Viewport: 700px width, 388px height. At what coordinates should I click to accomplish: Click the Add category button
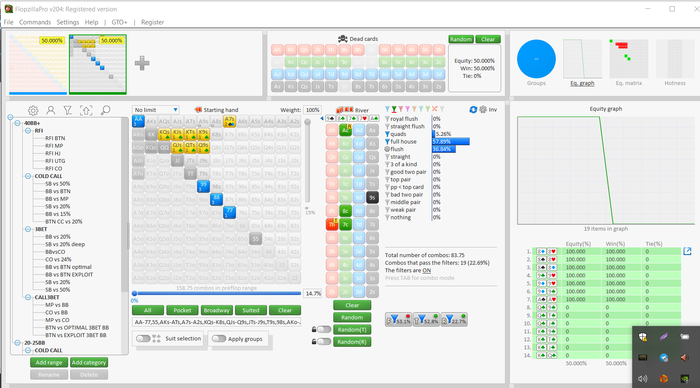click(x=89, y=363)
